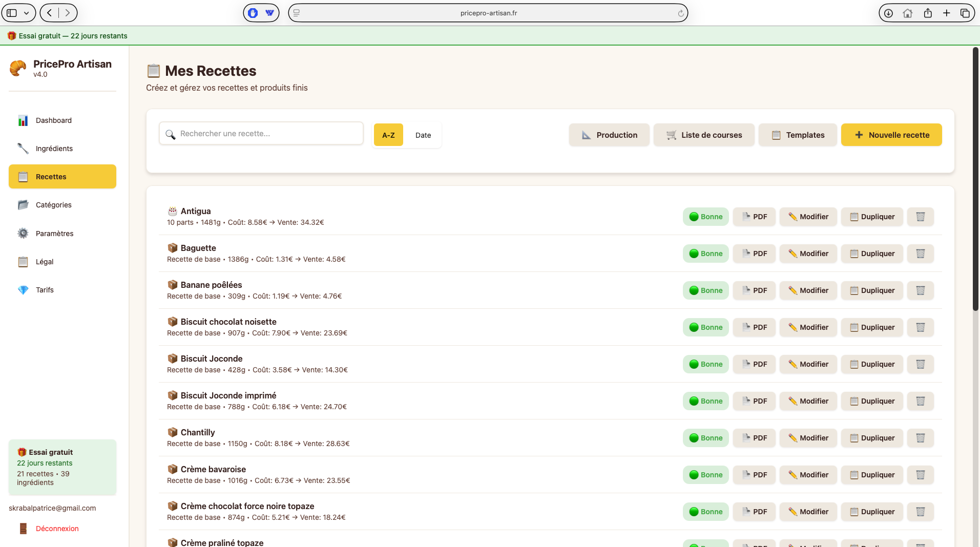Image resolution: width=980 pixels, height=547 pixels.
Task: Duplicate the Baguette recipe
Action: click(872, 254)
